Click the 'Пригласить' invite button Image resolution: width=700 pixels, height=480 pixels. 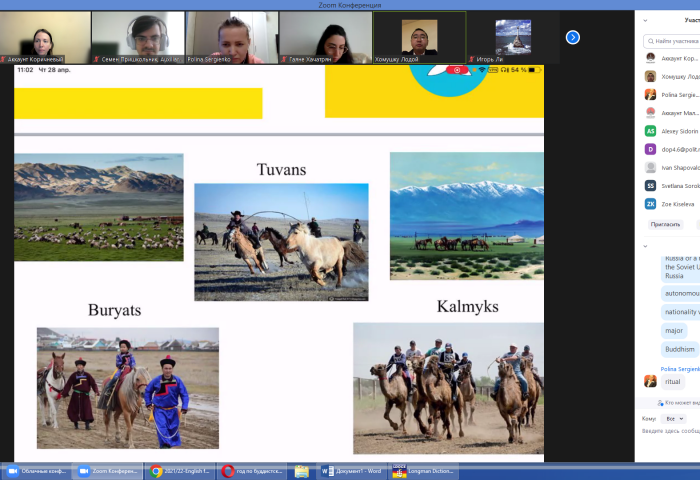tap(665, 224)
